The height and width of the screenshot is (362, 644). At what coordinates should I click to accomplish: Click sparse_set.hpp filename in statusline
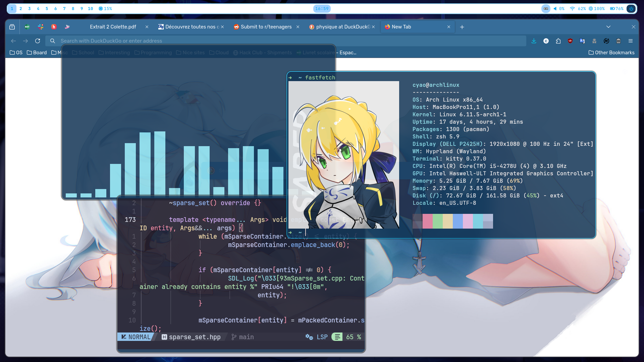(x=191, y=337)
